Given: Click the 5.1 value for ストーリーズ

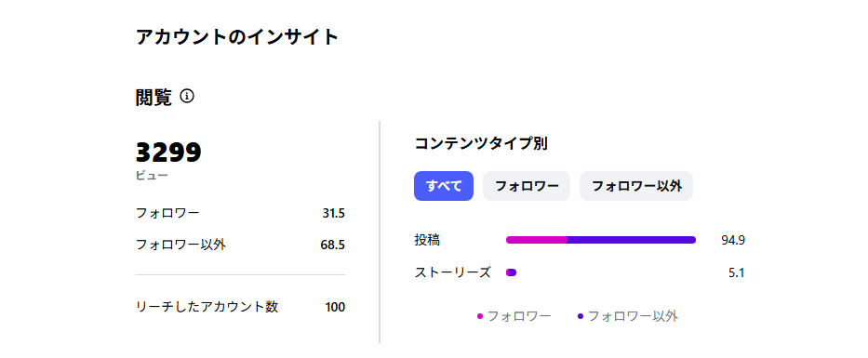Looking at the screenshot, I should click(736, 272).
